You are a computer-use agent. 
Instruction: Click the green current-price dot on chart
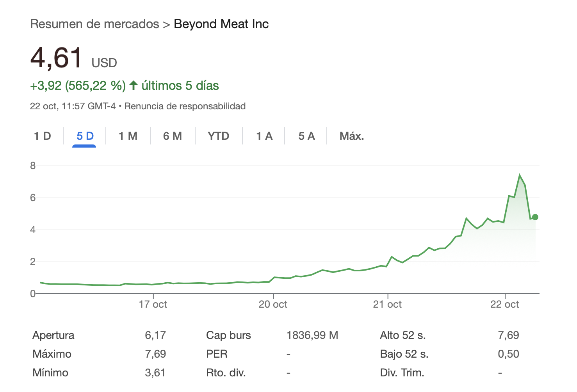click(x=535, y=217)
